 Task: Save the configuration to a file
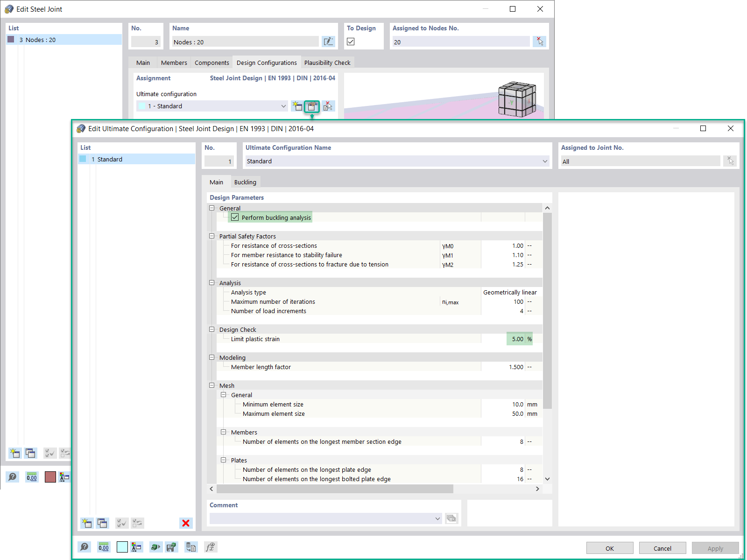[171, 546]
